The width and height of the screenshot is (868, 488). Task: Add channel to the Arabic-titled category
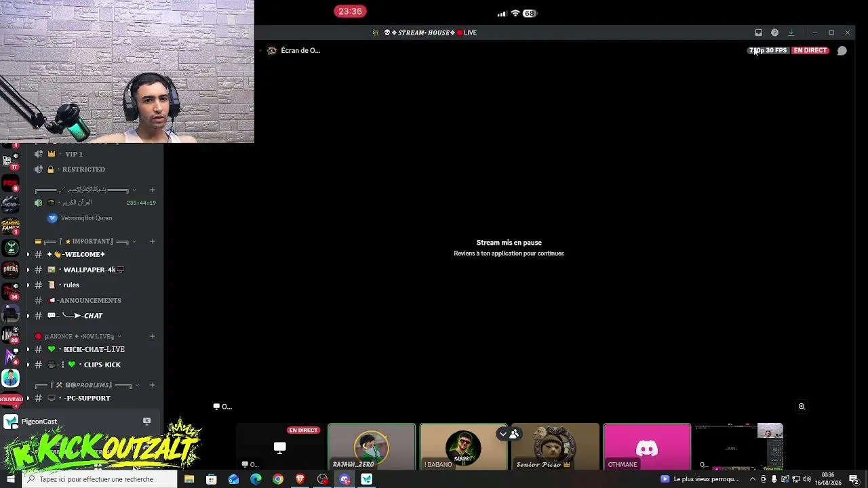tap(152, 190)
